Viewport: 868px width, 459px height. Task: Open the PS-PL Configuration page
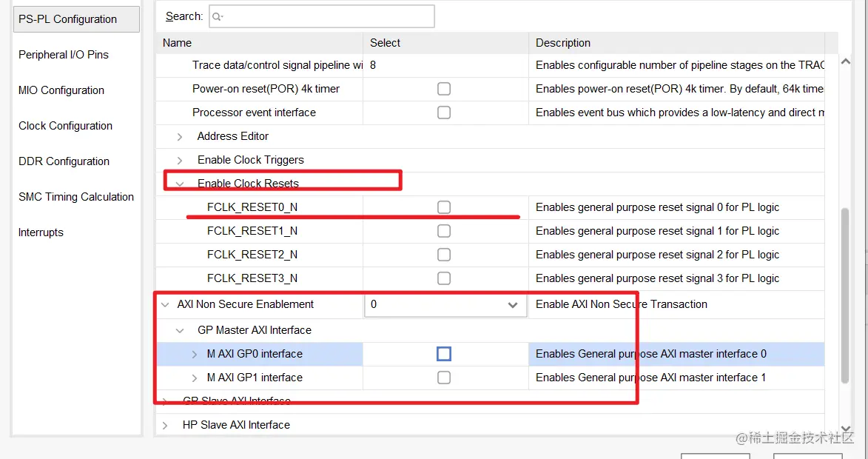(x=76, y=19)
